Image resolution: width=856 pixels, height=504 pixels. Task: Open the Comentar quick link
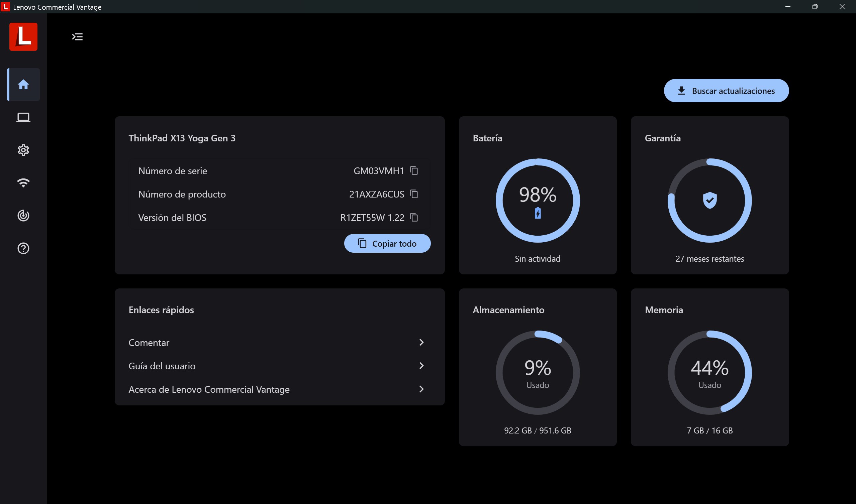[279, 342]
